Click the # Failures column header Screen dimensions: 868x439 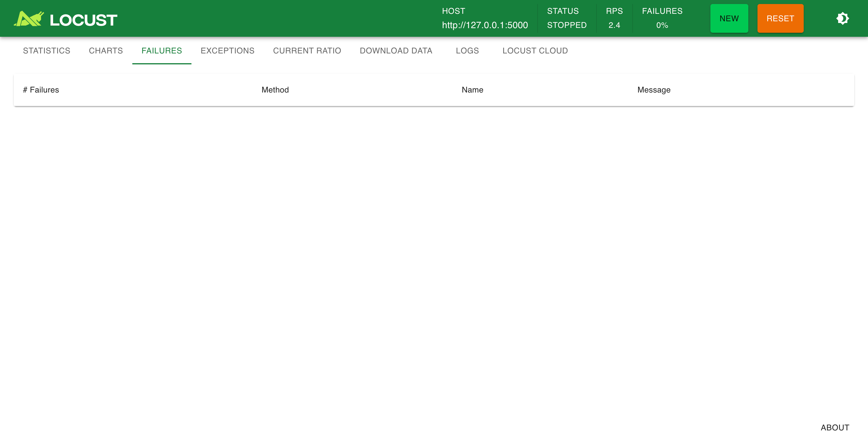41,90
